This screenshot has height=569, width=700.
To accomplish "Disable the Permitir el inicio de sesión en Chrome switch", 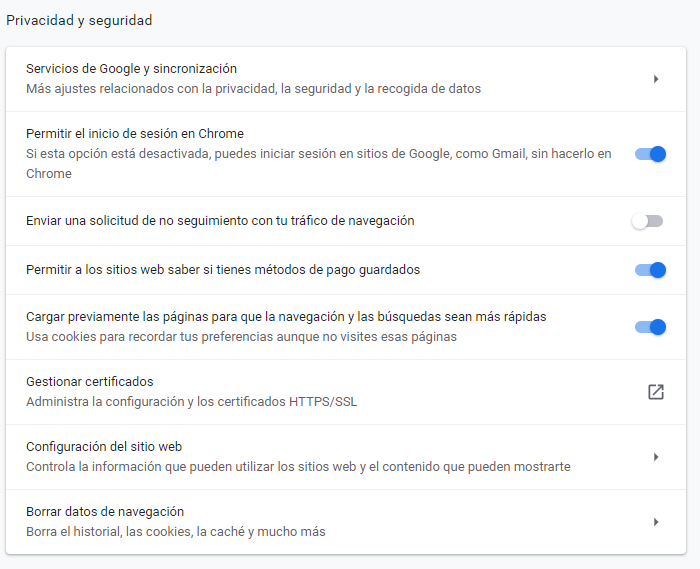I will point(650,154).
